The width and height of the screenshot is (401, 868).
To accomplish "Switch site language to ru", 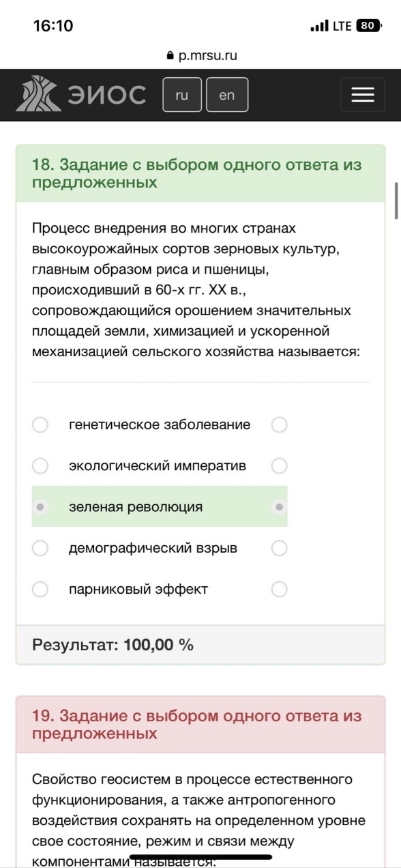I will pos(182,95).
